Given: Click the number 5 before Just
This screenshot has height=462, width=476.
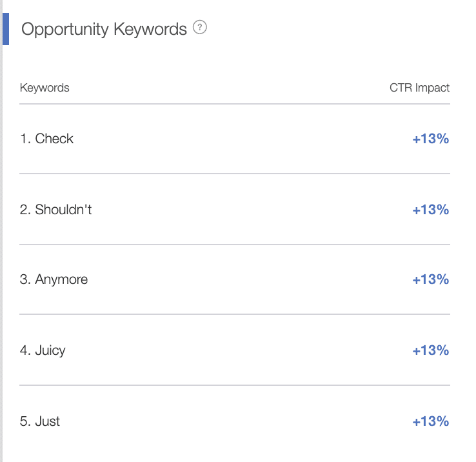Looking at the screenshot, I should (x=25, y=421).
